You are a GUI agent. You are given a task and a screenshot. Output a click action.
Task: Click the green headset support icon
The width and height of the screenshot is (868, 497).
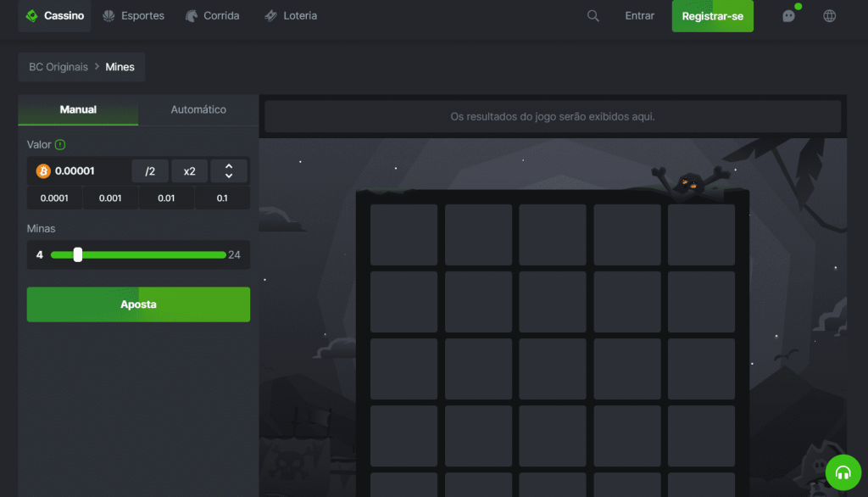click(x=843, y=472)
